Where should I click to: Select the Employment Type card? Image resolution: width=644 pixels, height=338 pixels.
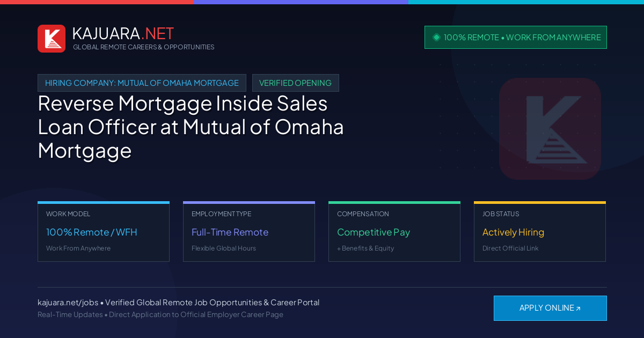249,232
